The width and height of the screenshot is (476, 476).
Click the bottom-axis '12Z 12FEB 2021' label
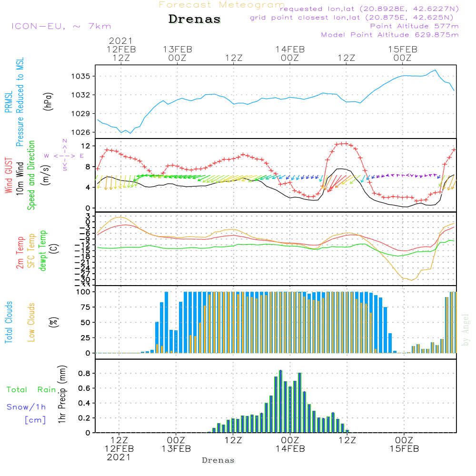119,449
